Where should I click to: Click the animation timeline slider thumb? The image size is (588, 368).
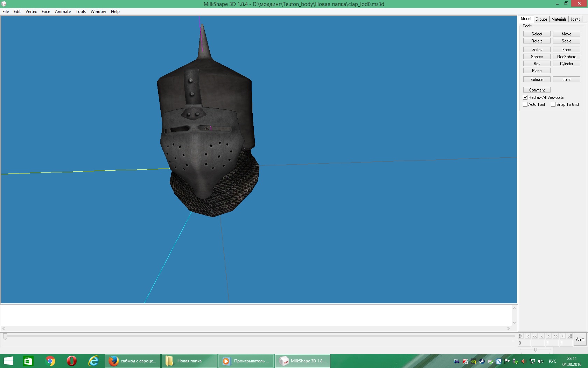point(5,337)
